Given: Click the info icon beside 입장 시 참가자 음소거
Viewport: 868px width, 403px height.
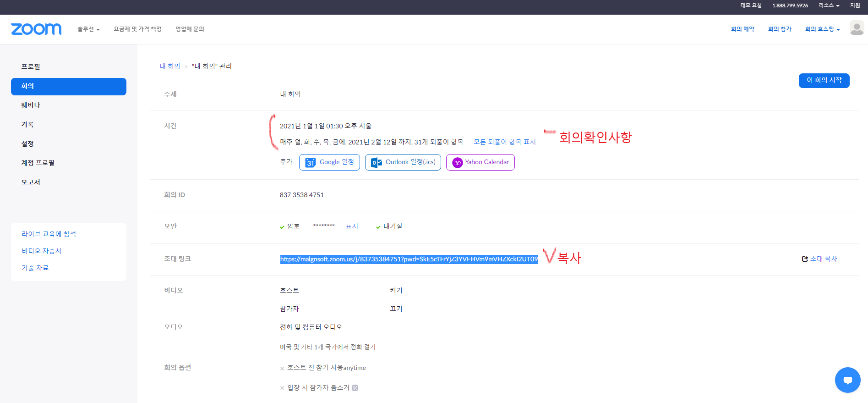Looking at the screenshot, I should (x=355, y=388).
